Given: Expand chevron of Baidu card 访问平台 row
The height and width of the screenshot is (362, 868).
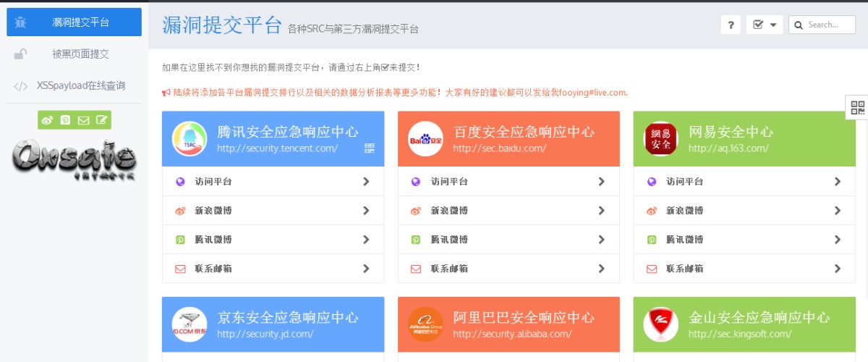Looking at the screenshot, I should click(x=602, y=182).
